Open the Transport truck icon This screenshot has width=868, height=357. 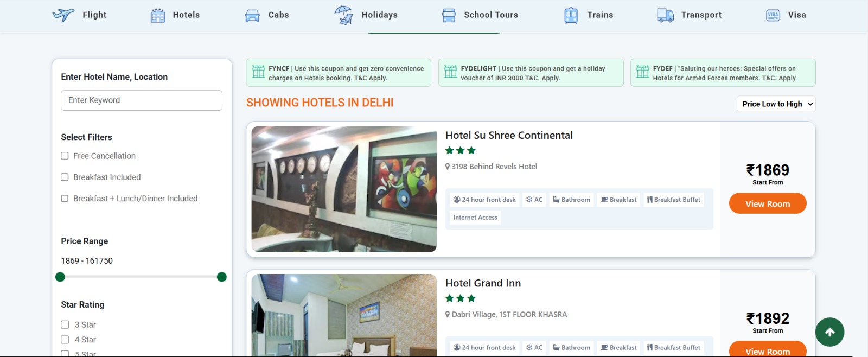click(x=665, y=15)
